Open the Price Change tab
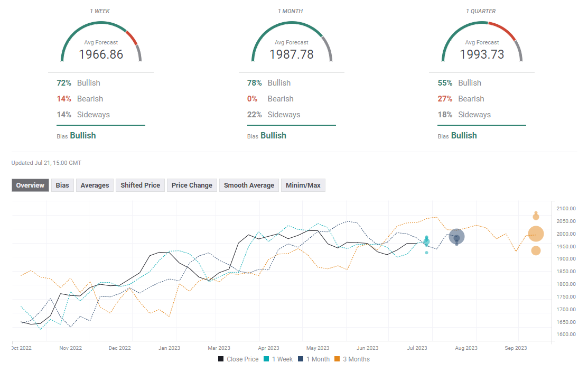The height and width of the screenshot is (372, 588). (192, 185)
